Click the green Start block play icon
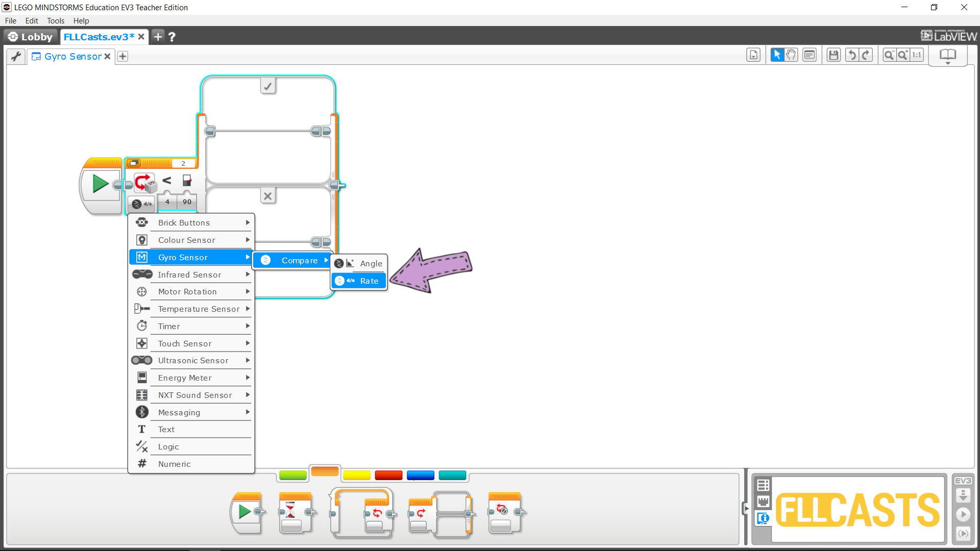 (x=100, y=184)
